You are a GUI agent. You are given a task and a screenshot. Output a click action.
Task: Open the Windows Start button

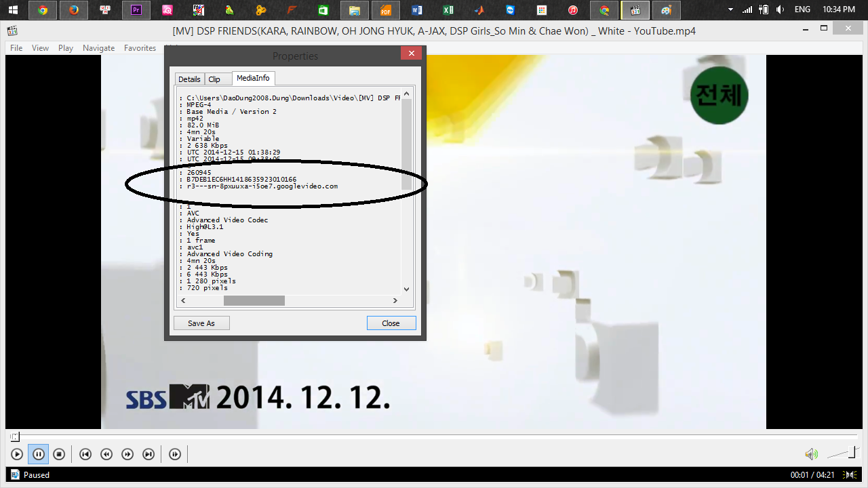[13, 10]
